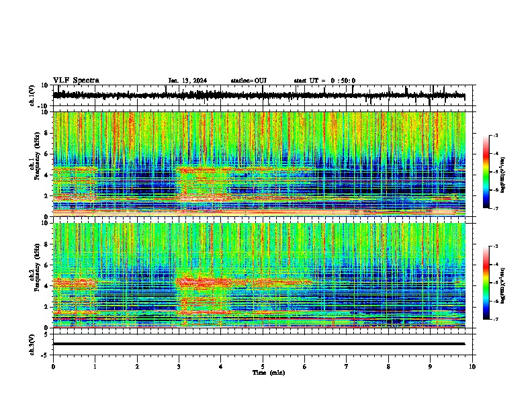The width and height of the screenshot is (532, 411).
Task: Click time axis tick label "2"
Action: [x=137, y=367]
